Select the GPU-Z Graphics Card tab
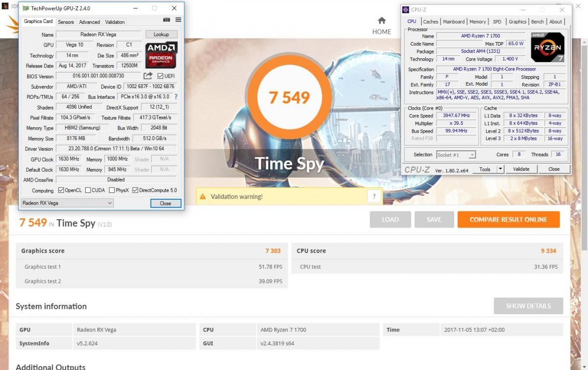588x370 pixels. click(x=38, y=21)
